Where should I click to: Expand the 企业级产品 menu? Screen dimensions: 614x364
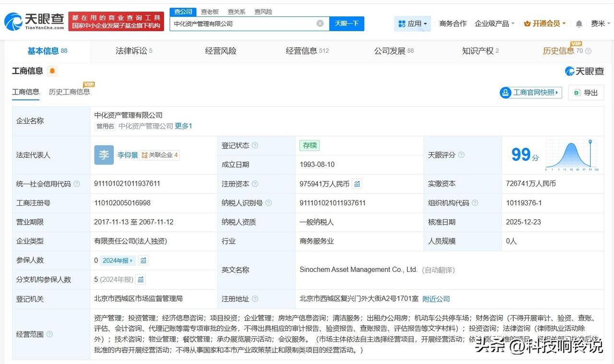(495, 23)
